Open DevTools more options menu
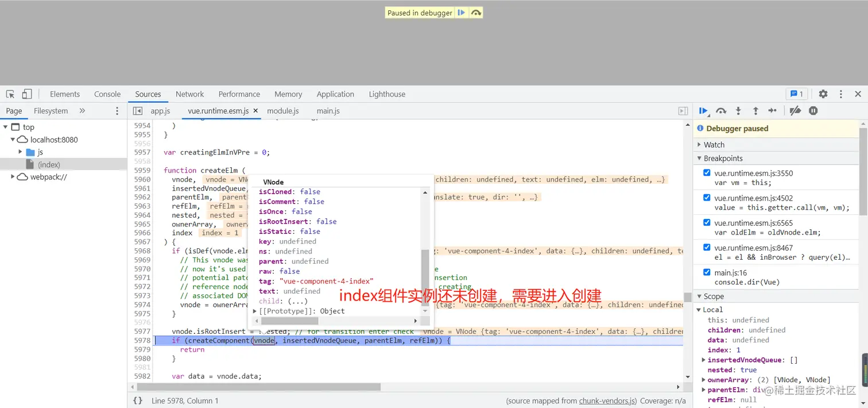 [x=841, y=94]
